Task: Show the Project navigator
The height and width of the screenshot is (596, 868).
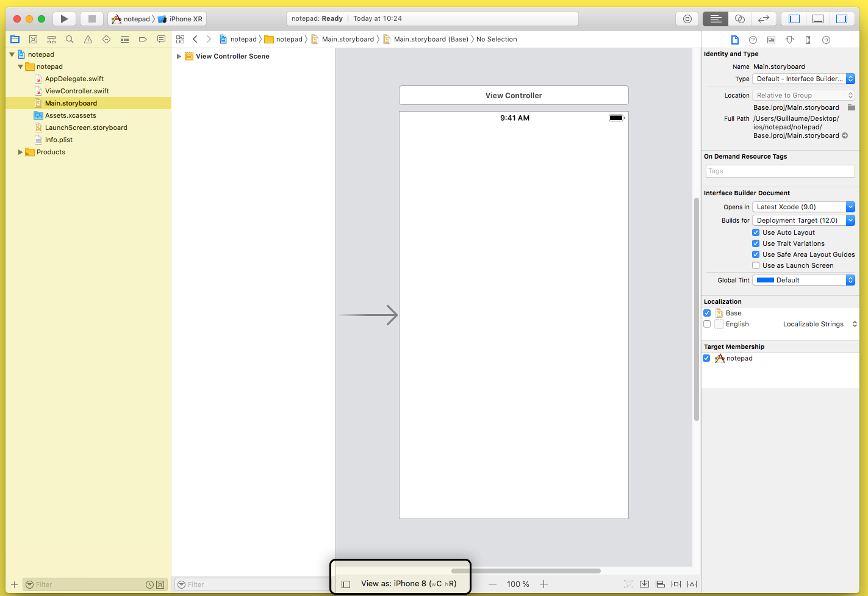Action: [x=15, y=39]
